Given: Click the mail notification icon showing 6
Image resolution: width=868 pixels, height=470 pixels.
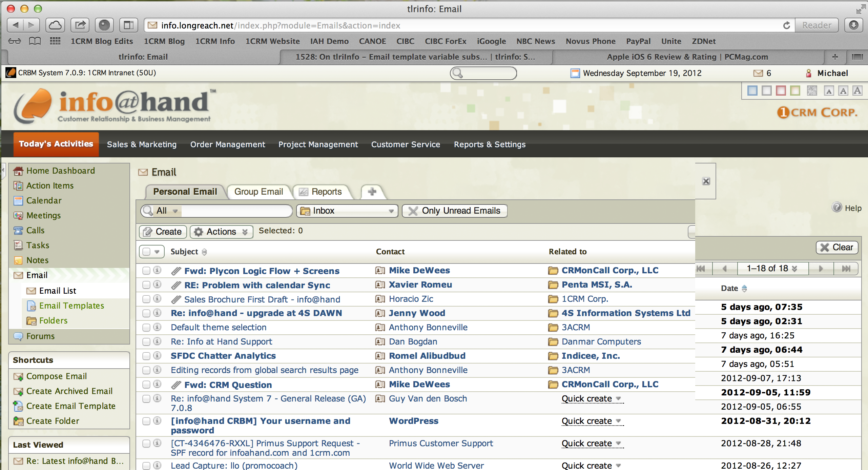Looking at the screenshot, I should pos(758,73).
